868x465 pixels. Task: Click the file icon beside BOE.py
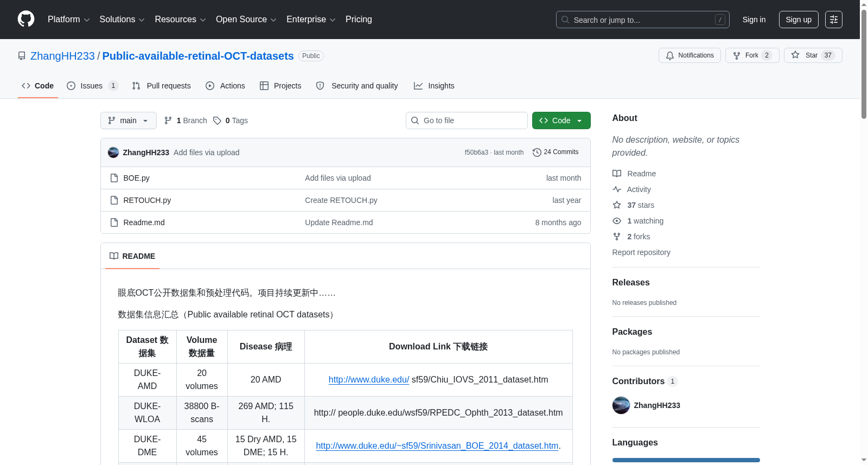tap(114, 178)
